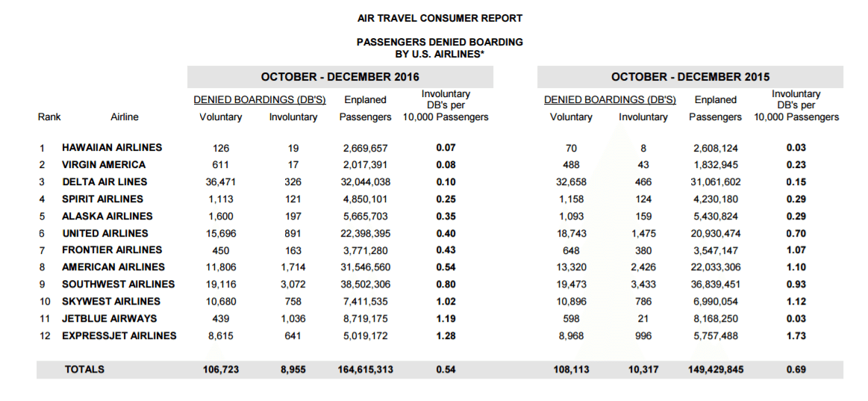Click JetBlue's 2016 rate 1.19

coord(446,318)
